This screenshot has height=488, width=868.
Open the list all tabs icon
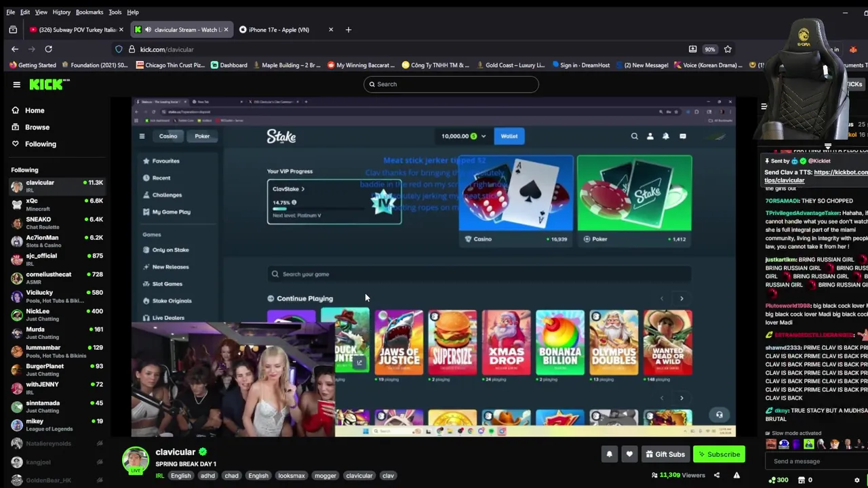pyautogui.click(x=13, y=30)
